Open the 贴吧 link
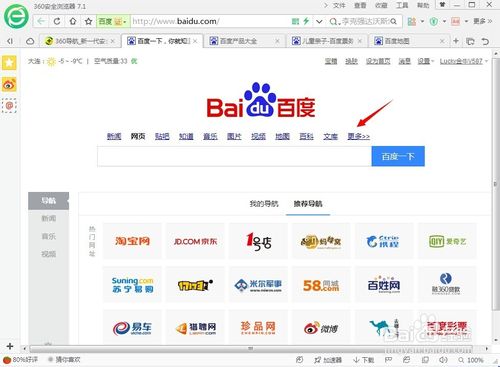The image size is (500, 367). [x=162, y=136]
